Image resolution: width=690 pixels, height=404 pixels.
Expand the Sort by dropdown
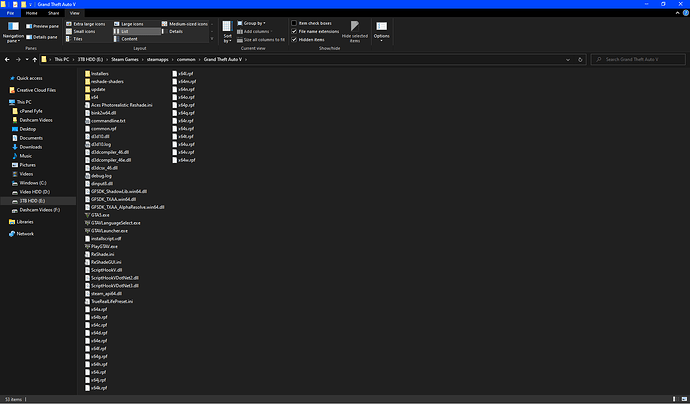point(228,34)
